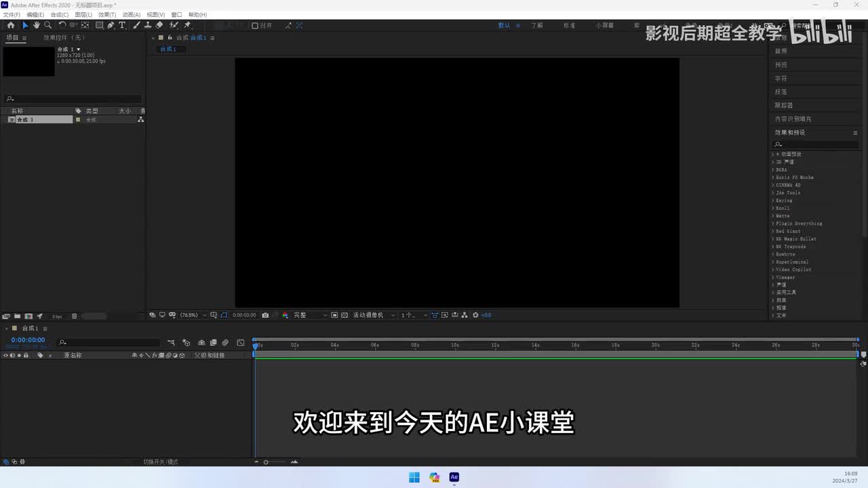Select the Pen tool
868x488 pixels.
tap(111, 25)
